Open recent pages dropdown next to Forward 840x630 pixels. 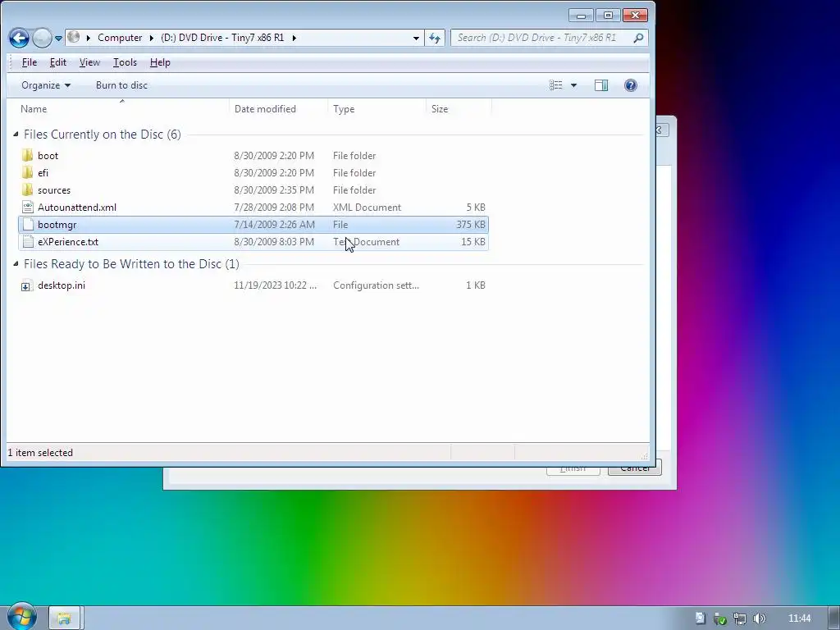[58, 38]
